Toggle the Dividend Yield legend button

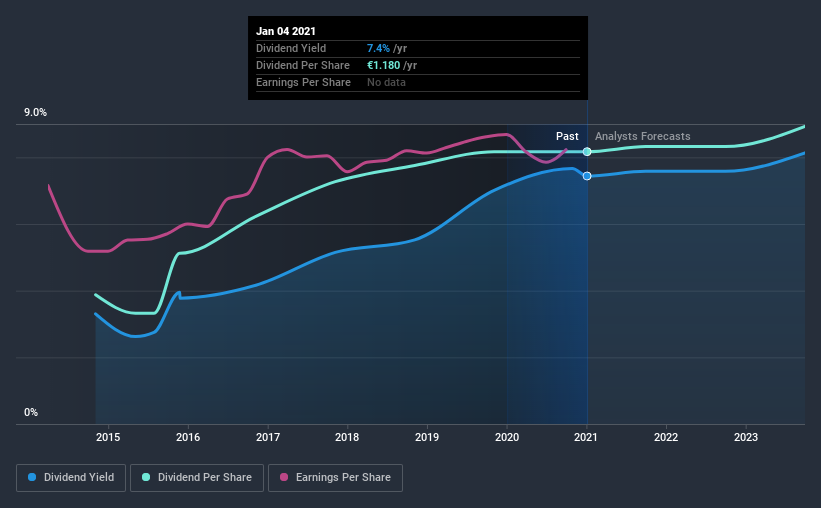click(x=71, y=478)
